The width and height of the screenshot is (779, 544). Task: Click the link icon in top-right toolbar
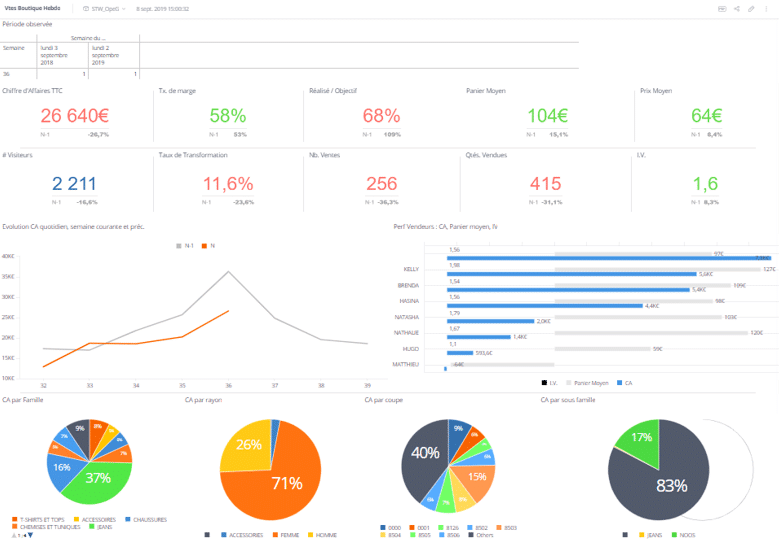[751, 8]
